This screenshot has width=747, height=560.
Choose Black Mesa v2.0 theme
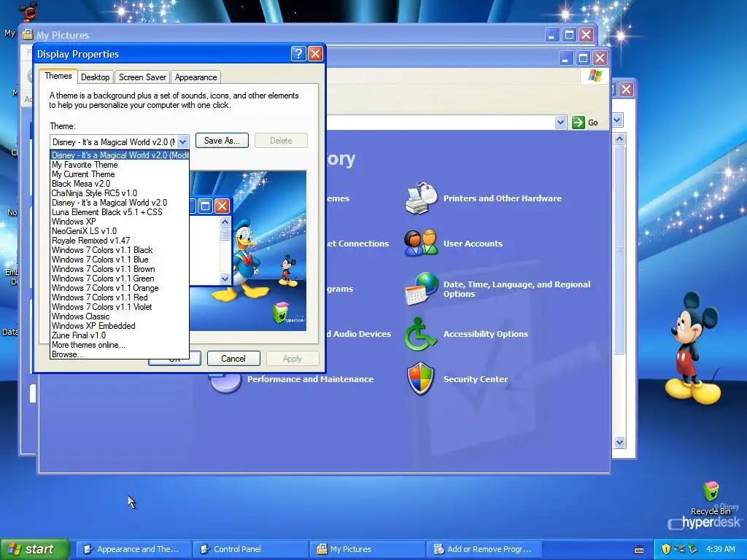point(120,184)
